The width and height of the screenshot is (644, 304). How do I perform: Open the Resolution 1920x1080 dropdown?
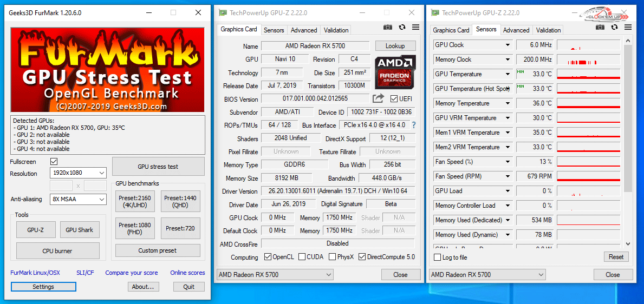tap(78, 173)
